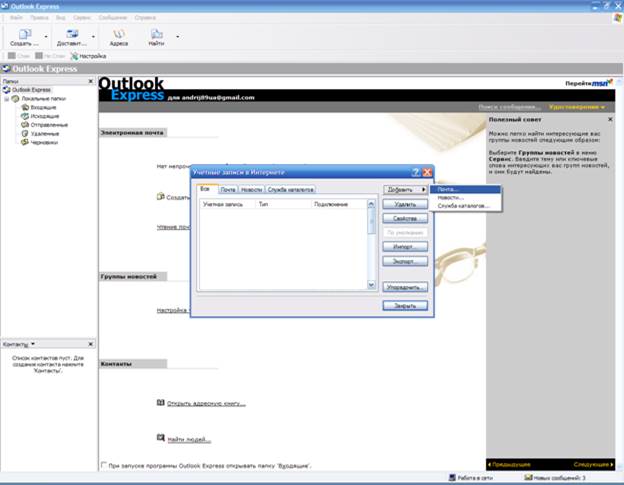Open the Исходящие outbox folder icon

pyautogui.click(x=25, y=116)
